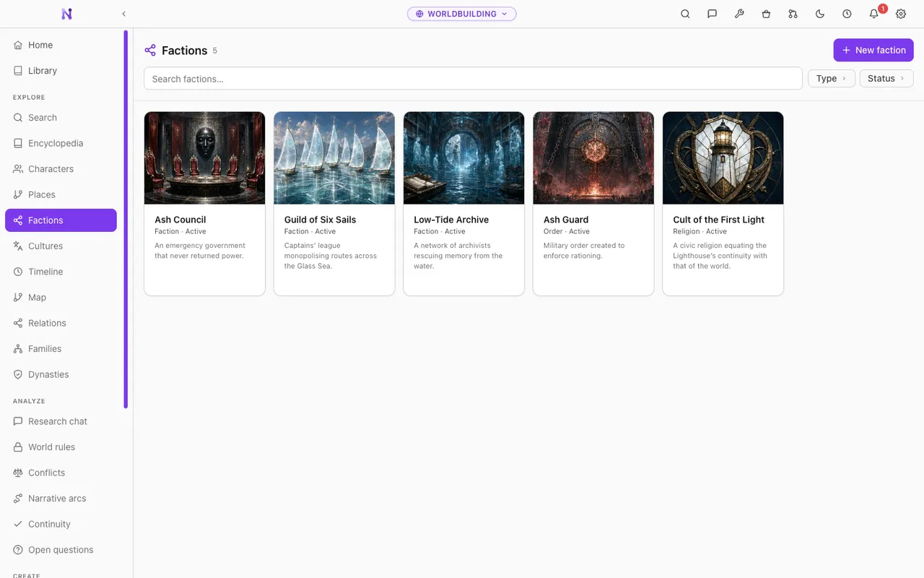Screen dimensions: 924x578
Task: Click the sidebar purple scrollbar
Action: pyautogui.click(x=126, y=219)
